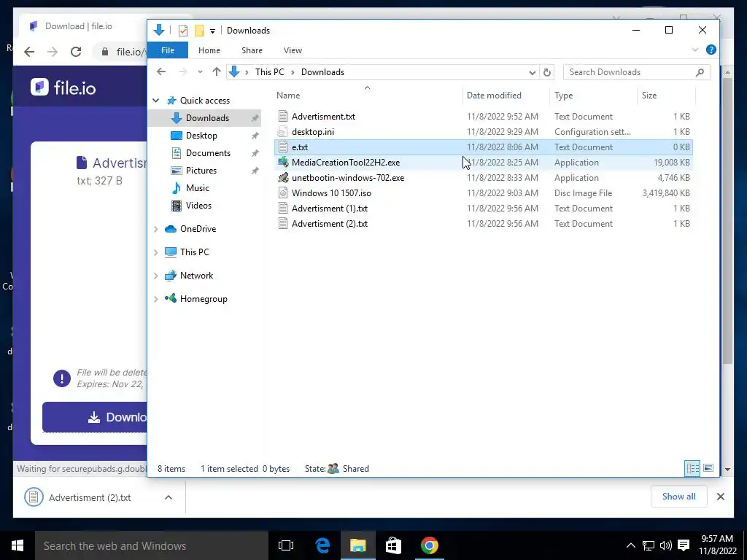Click the unetbootin-windows-702.exe icon
The height and width of the screenshot is (560, 747).
[283, 178]
